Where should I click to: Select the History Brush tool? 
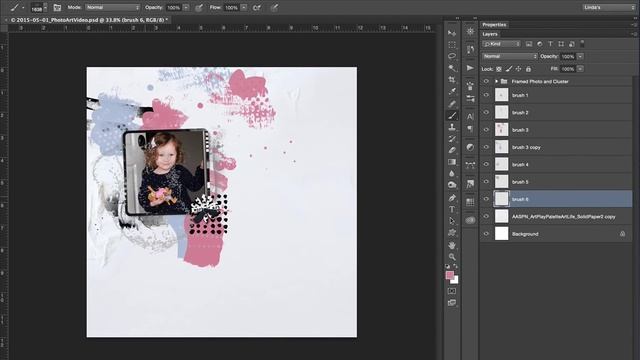(x=452, y=139)
